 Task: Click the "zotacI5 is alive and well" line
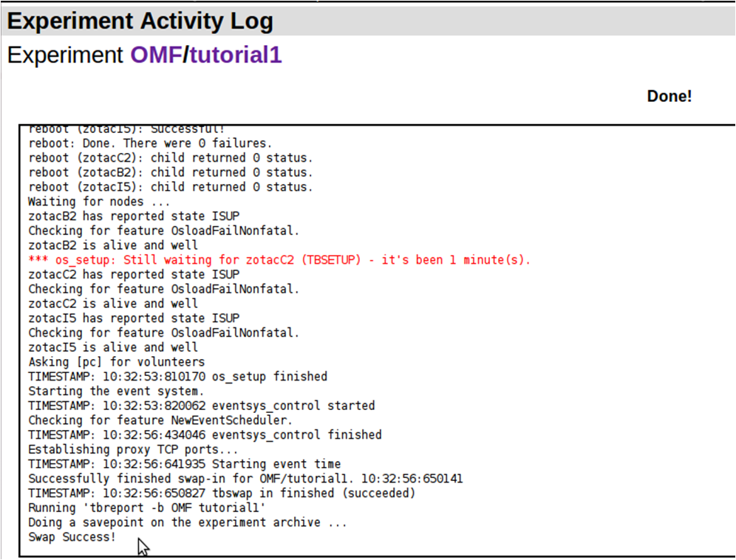113,347
